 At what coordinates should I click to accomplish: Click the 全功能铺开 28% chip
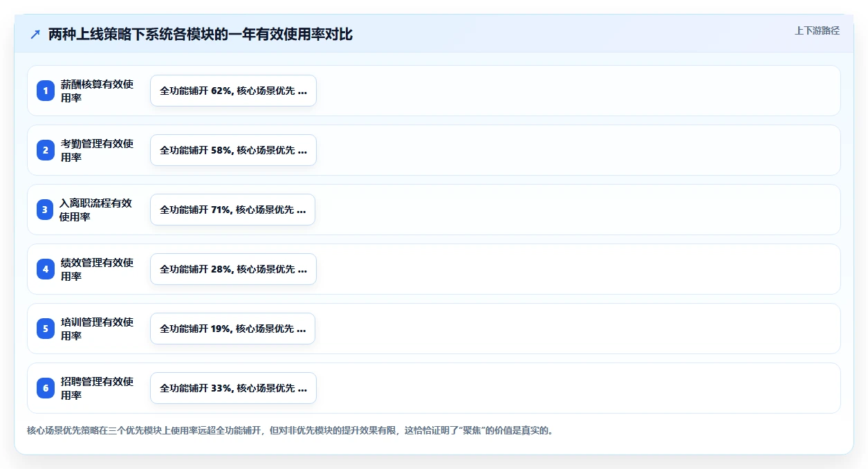[x=233, y=269]
